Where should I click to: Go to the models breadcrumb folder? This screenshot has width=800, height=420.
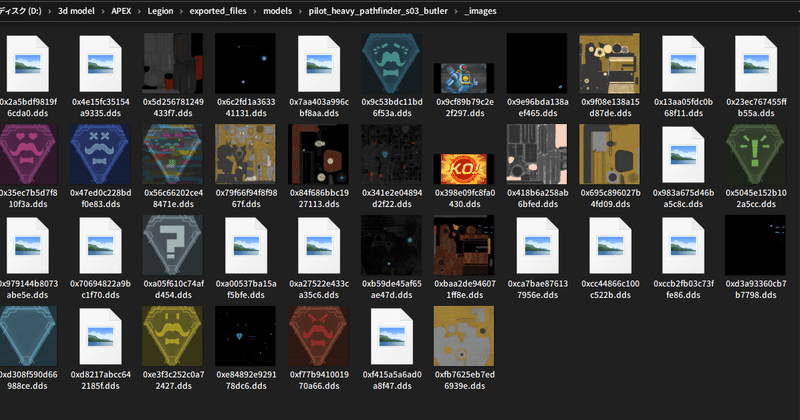[278, 11]
